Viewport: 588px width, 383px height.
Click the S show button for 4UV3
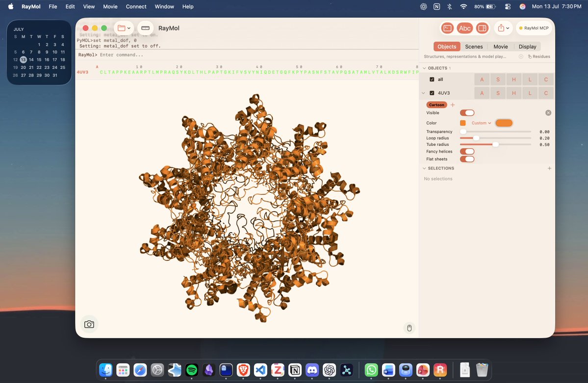(498, 93)
